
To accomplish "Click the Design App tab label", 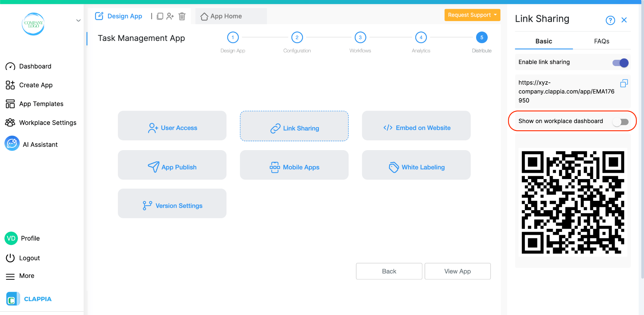I will tap(125, 16).
